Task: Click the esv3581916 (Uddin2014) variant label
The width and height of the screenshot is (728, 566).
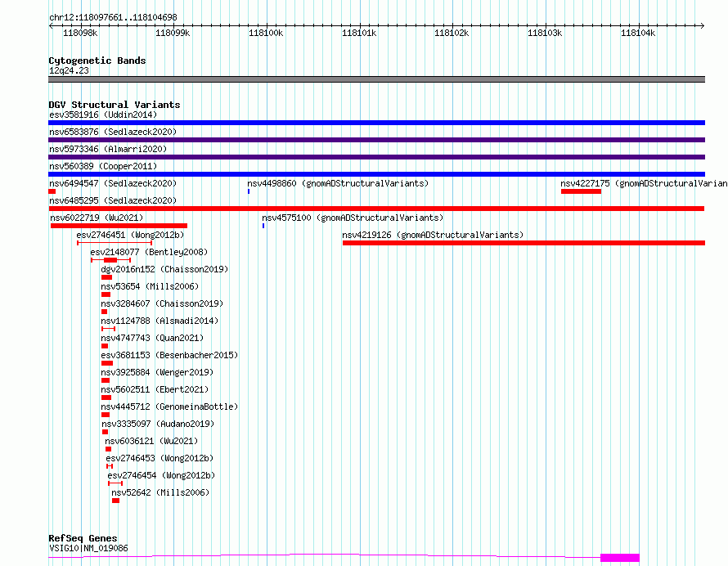Action: coord(103,115)
